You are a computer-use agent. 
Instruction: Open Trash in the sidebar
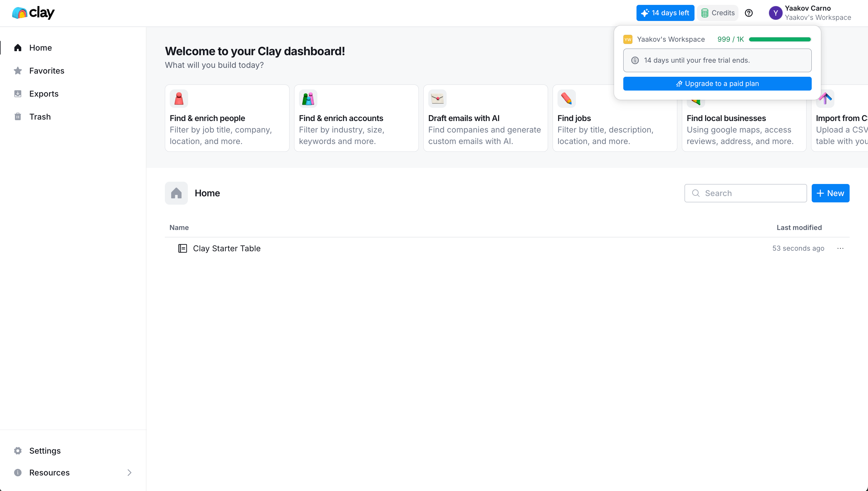[x=73, y=117]
